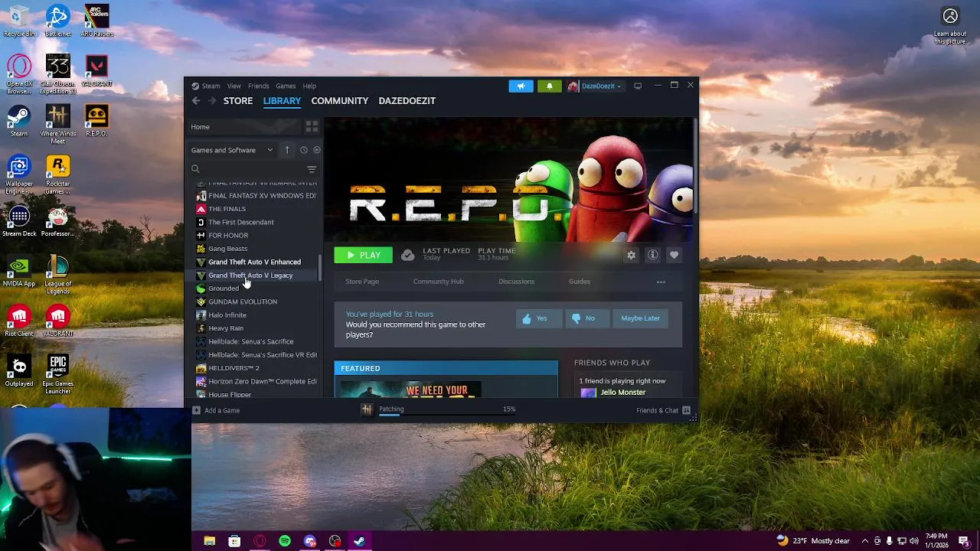This screenshot has height=551, width=980.
Task: Open the Store Page link
Action: (362, 282)
